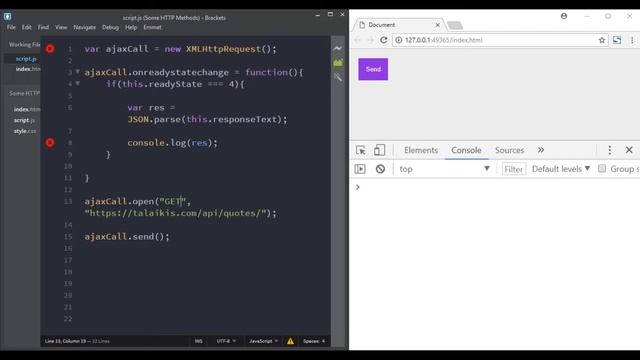Select index.html in Working Files

click(28, 69)
